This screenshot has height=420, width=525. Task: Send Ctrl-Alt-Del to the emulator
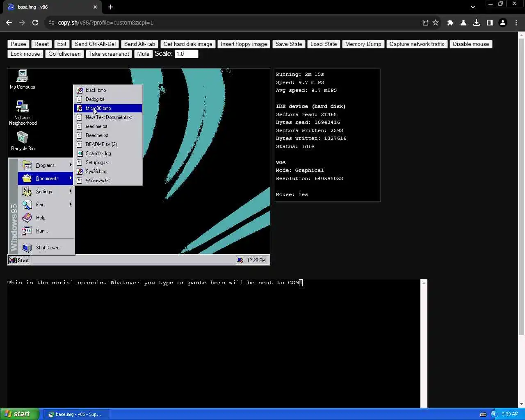[x=95, y=44]
